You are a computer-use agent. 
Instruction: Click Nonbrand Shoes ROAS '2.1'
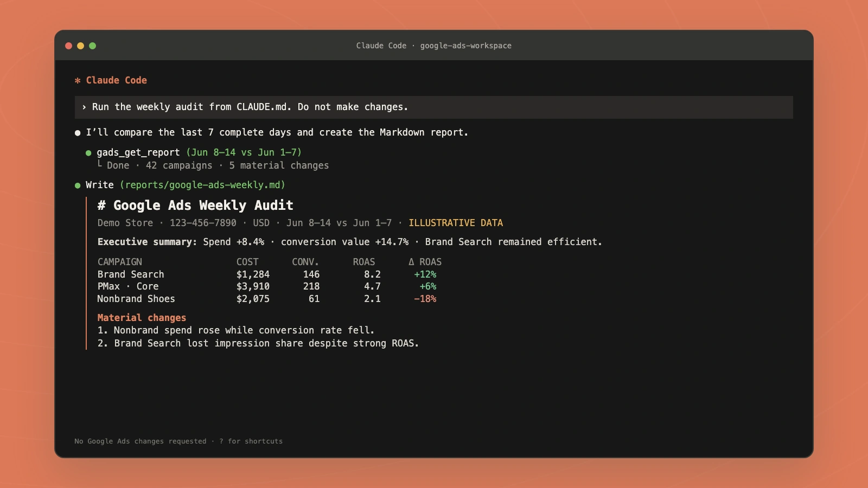pos(372,299)
